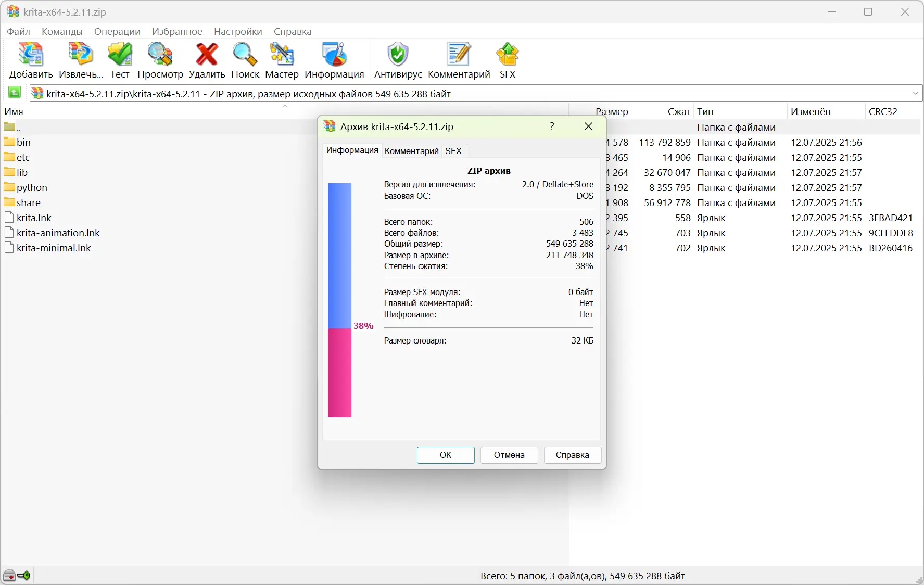
Task: Expand the archive path dropdown arrow
Action: (916, 93)
